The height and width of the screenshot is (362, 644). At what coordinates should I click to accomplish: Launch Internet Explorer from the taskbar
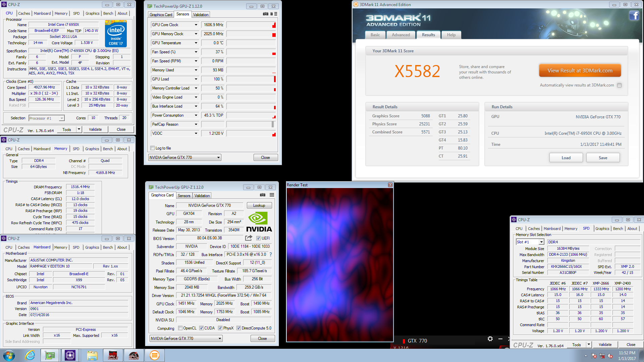pyautogui.click(x=30, y=355)
